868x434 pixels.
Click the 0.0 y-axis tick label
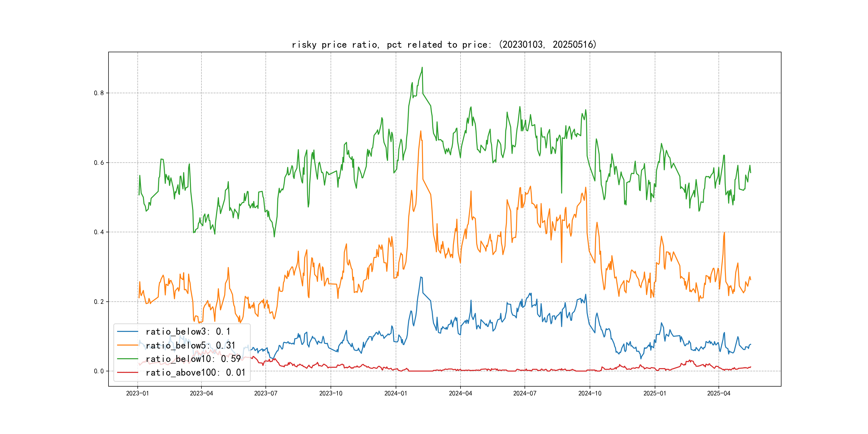pyautogui.click(x=99, y=371)
